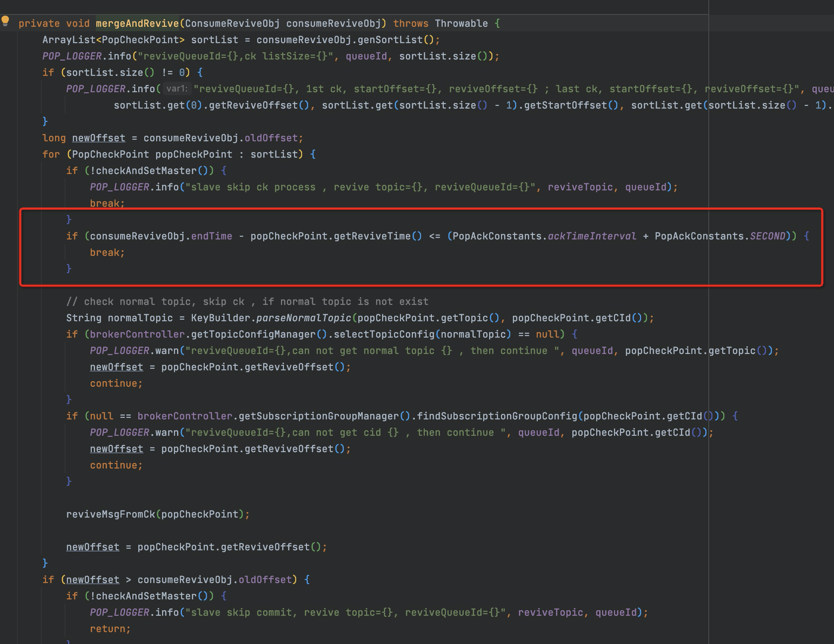Click the reviveMsgFromCk method call
Screen dimensions: 834x644
point(111,515)
